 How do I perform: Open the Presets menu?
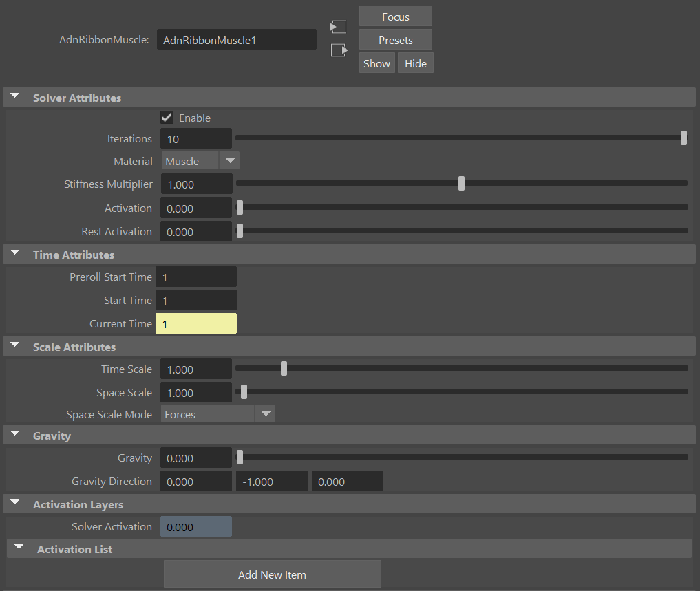(x=395, y=39)
